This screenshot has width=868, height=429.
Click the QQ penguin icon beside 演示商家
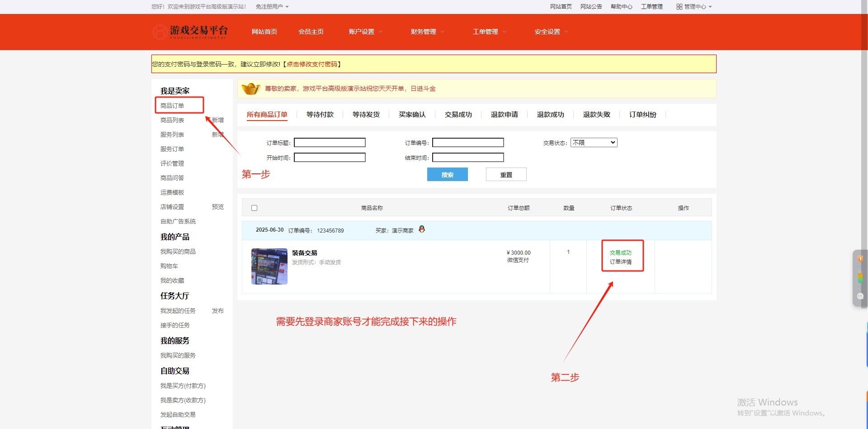(422, 229)
